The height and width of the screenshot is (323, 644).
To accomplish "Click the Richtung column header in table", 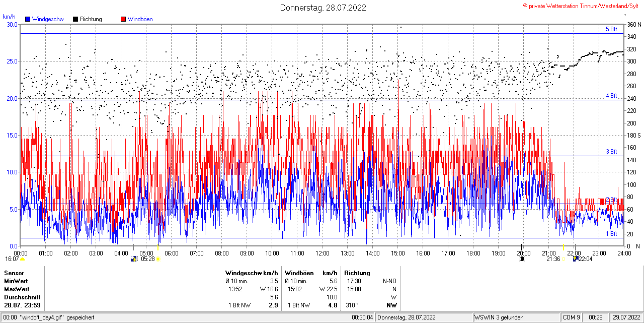I will point(357,273).
